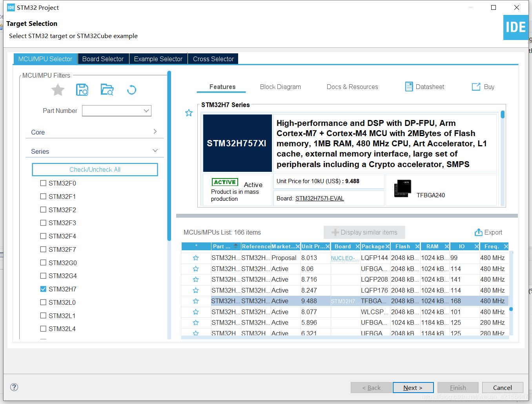Sort list by Part column header

[x=226, y=246]
